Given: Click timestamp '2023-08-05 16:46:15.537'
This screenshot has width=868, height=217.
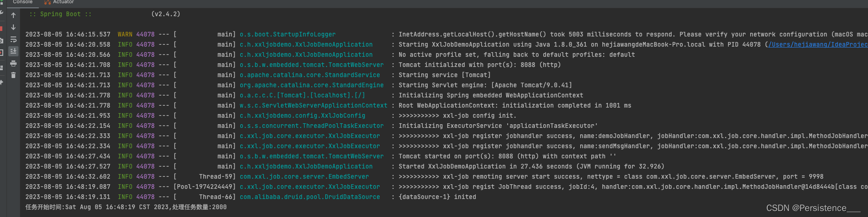Looking at the screenshot, I should [68, 34].
